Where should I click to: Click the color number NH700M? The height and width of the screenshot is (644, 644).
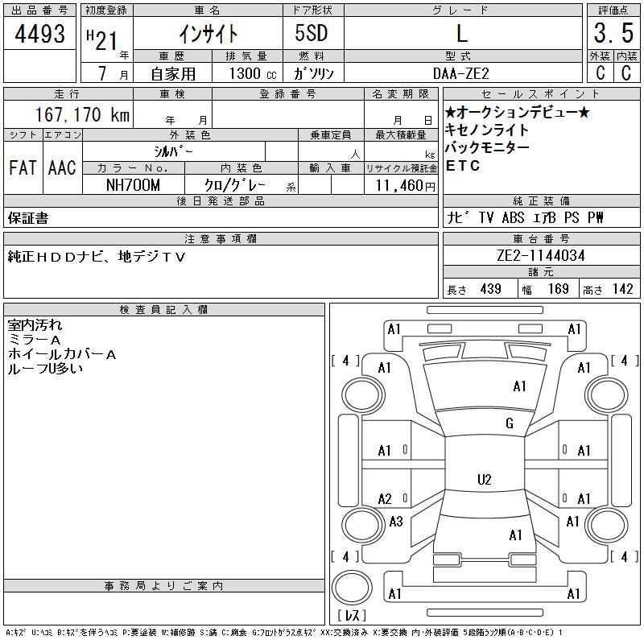pos(133,185)
